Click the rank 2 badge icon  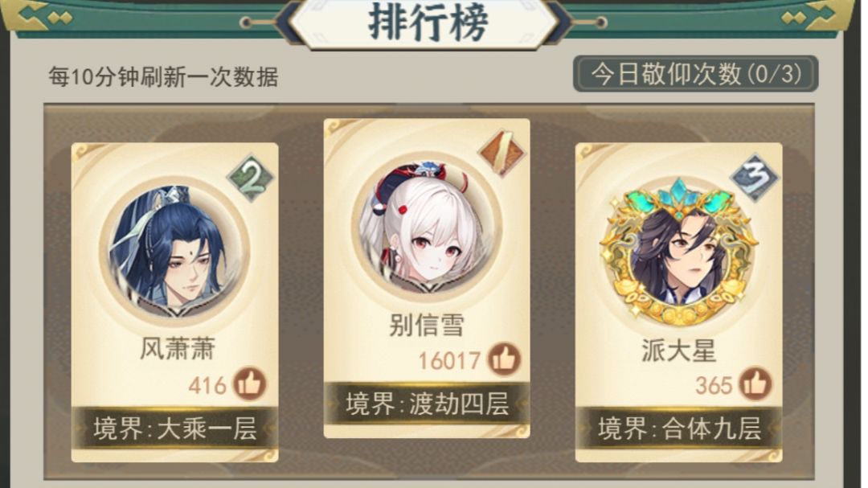click(x=250, y=179)
